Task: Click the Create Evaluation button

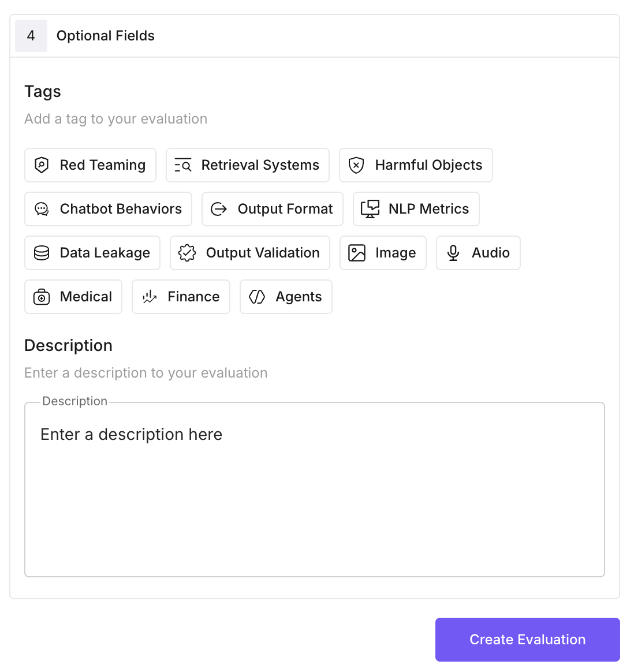Action: point(527,639)
